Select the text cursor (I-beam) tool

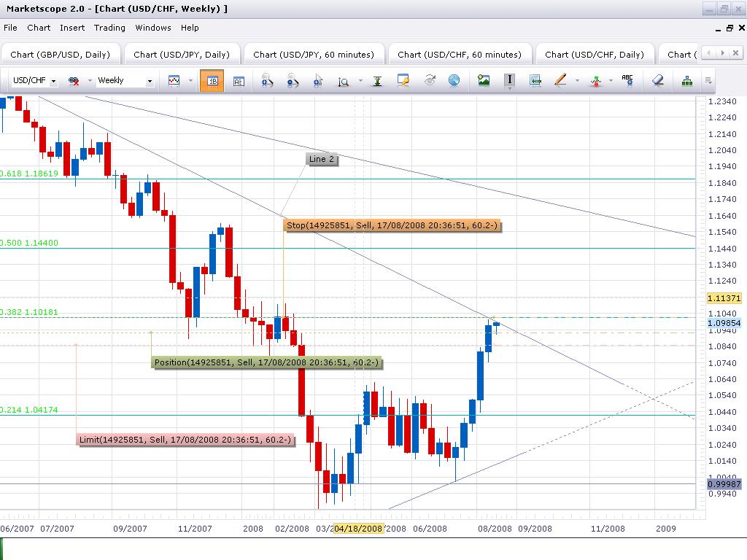510,80
